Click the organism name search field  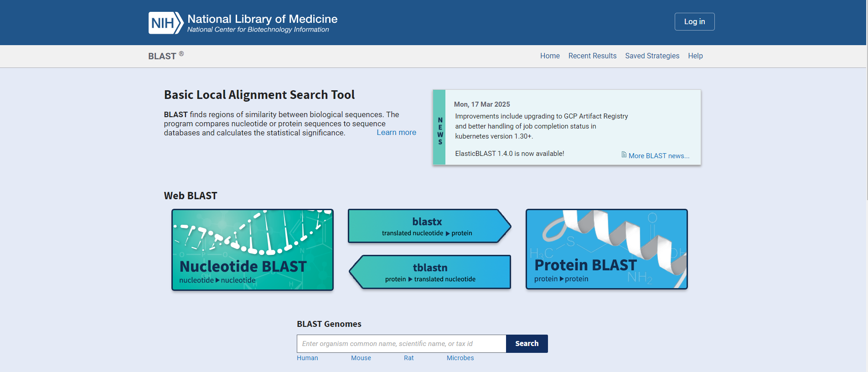coord(401,344)
